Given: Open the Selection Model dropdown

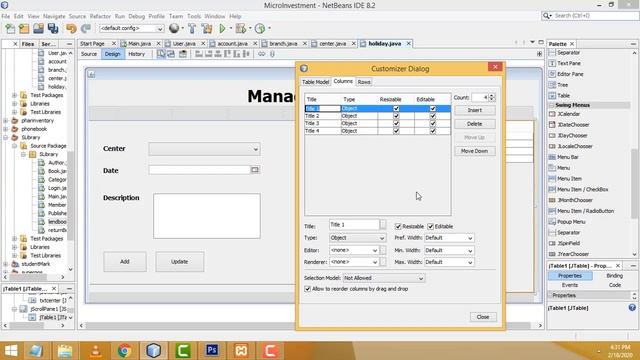Looking at the screenshot, I should [x=384, y=278].
